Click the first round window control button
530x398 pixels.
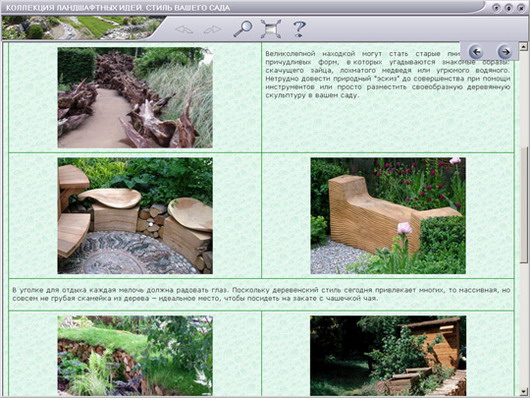[x=496, y=8]
